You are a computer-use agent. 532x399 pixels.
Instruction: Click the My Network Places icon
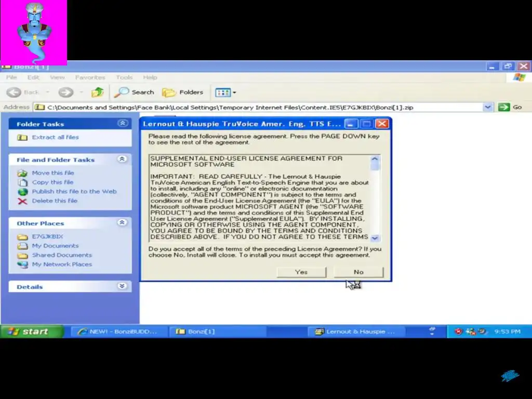(22, 264)
